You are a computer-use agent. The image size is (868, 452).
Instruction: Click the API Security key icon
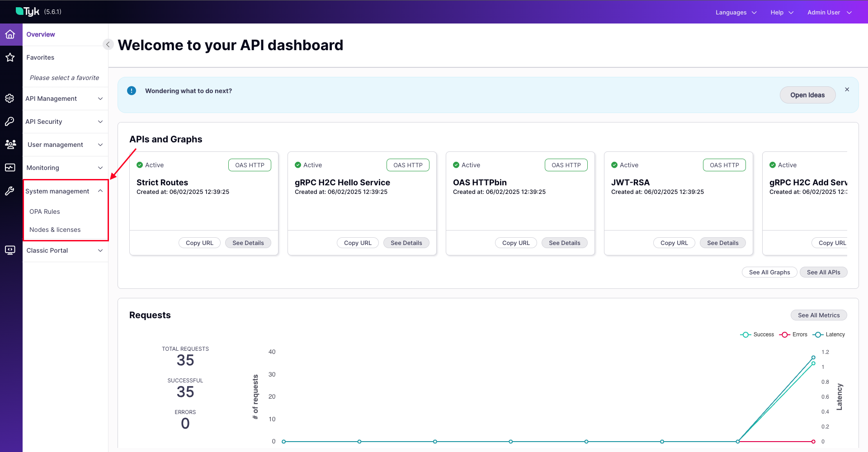10,121
